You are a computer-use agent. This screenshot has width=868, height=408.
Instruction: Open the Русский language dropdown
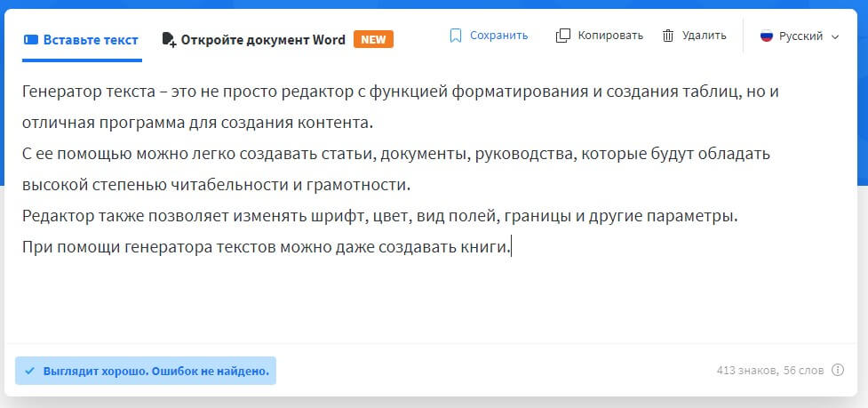point(800,36)
